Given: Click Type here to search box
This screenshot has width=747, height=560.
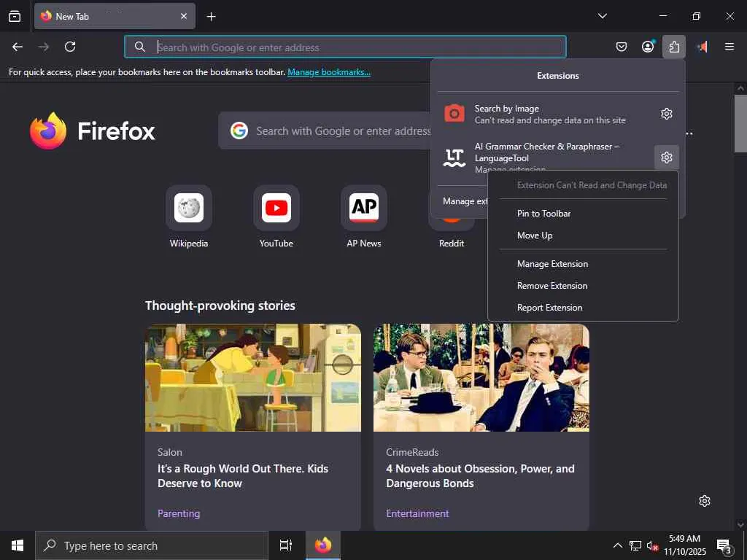Looking at the screenshot, I should coord(152,545).
